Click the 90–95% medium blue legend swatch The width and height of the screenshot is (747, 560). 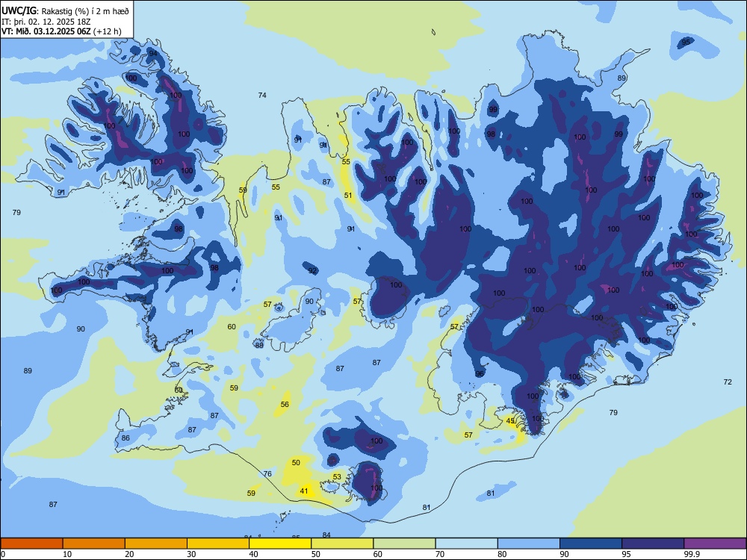click(591, 544)
